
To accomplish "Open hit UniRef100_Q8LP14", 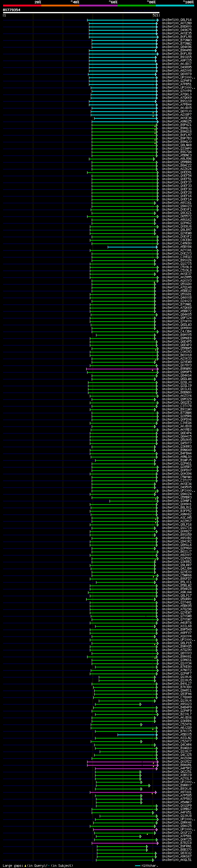I will [x=177, y=20].
